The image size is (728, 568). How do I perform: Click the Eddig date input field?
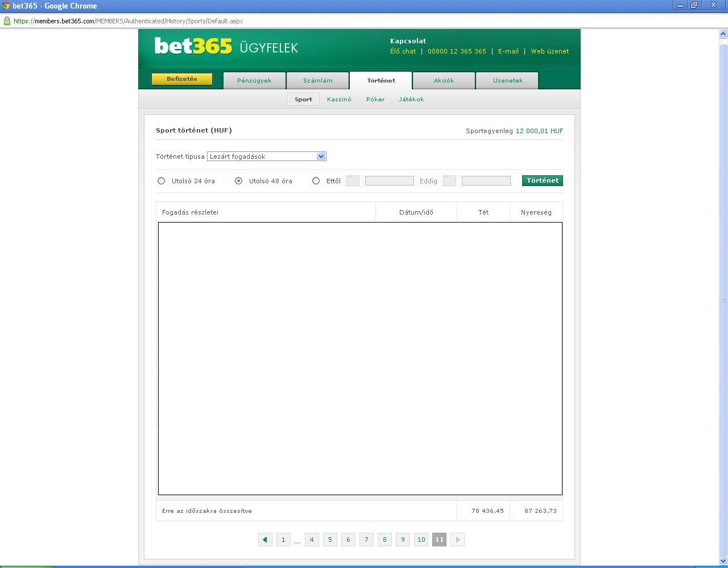(x=486, y=180)
